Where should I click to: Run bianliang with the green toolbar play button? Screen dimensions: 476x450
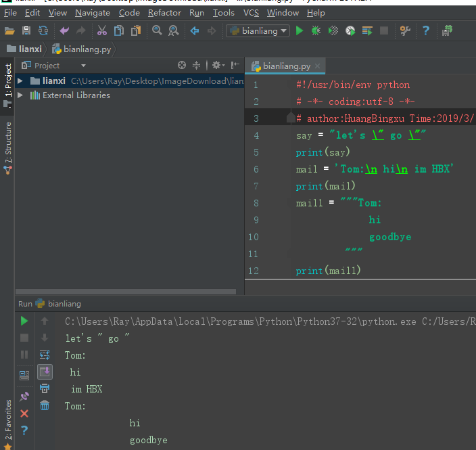coord(300,30)
